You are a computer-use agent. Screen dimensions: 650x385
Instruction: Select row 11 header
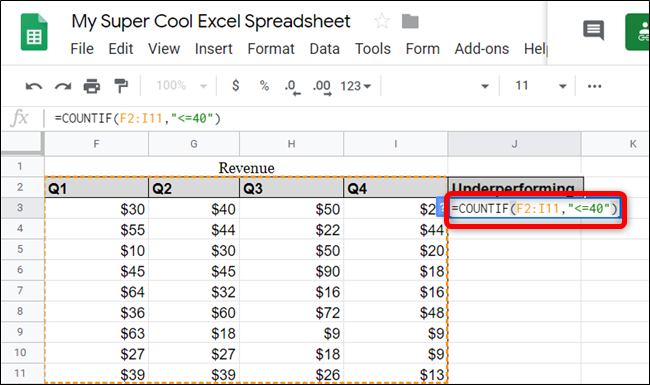[22, 374]
